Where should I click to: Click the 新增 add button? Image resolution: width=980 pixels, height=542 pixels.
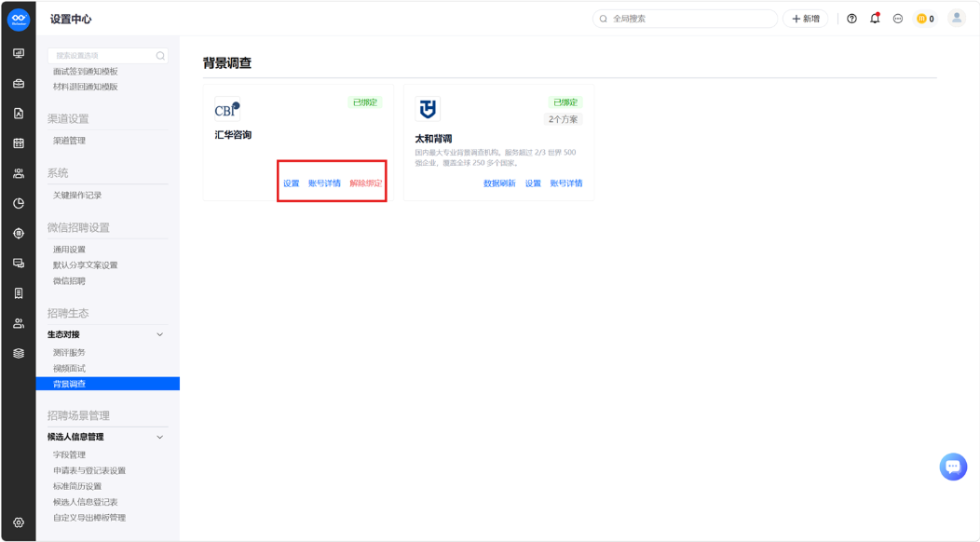pos(806,19)
